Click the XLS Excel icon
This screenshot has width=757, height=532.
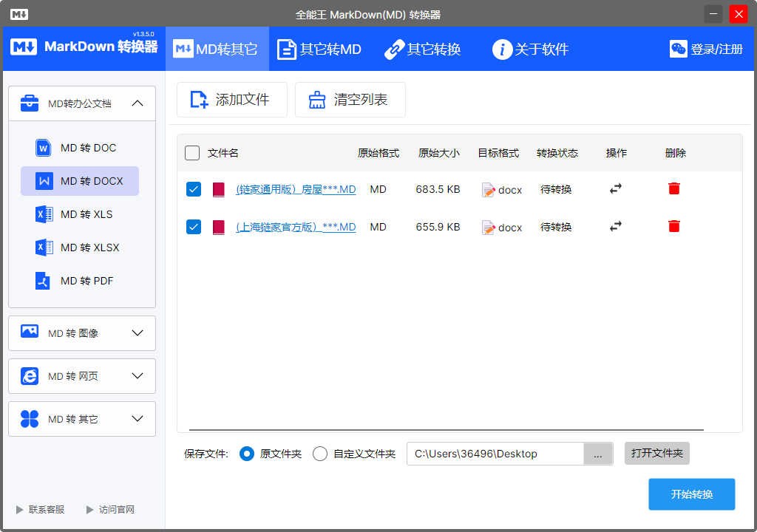pos(44,214)
